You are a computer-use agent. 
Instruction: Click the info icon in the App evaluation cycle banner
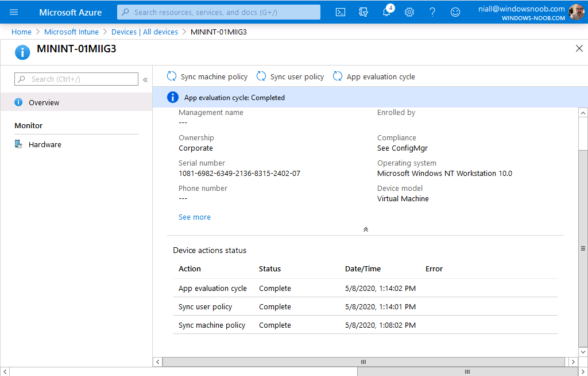[172, 97]
